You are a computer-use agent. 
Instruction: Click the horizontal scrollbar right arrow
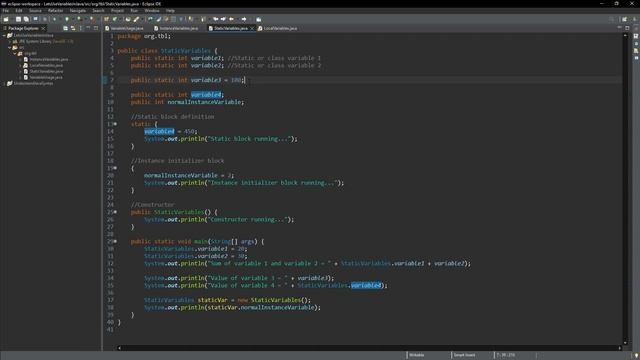[620, 348]
